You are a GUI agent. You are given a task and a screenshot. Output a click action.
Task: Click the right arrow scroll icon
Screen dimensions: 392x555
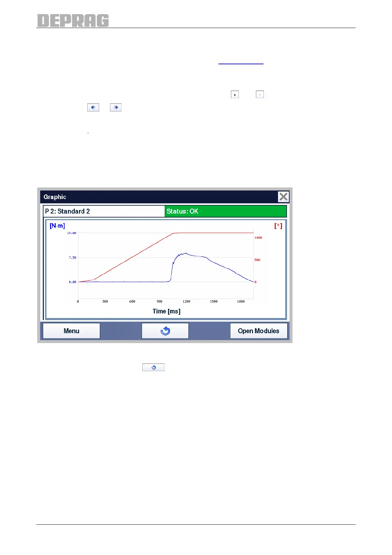pos(116,107)
